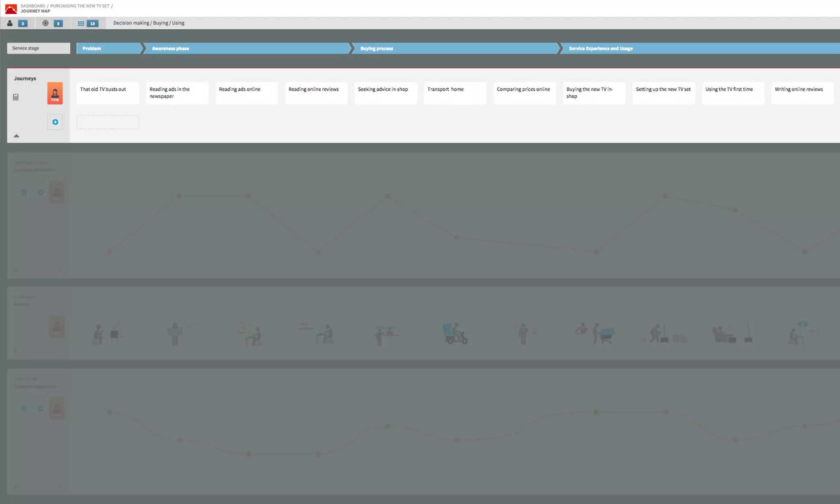
Task: Click the Tom persona avatar in Journeys
Action: [55, 93]
